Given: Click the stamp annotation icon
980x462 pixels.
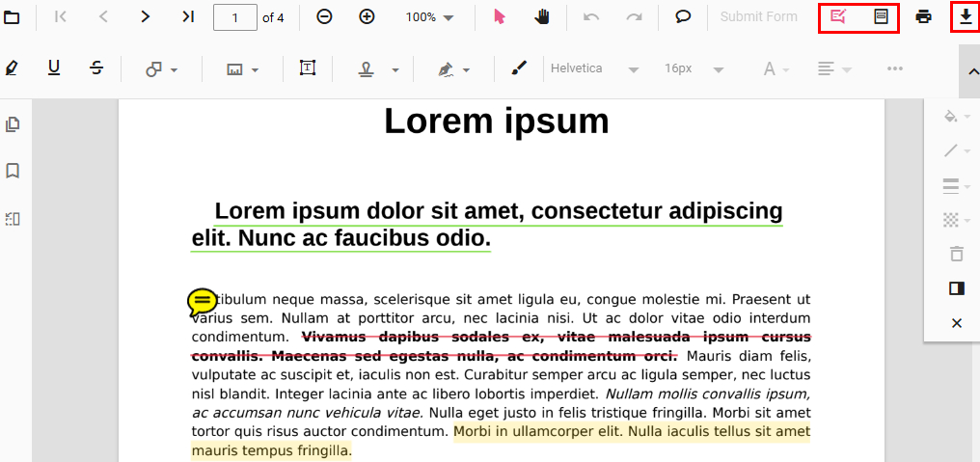Looking at the screenshot, I should pyautogui.click(x=367, y=69).
